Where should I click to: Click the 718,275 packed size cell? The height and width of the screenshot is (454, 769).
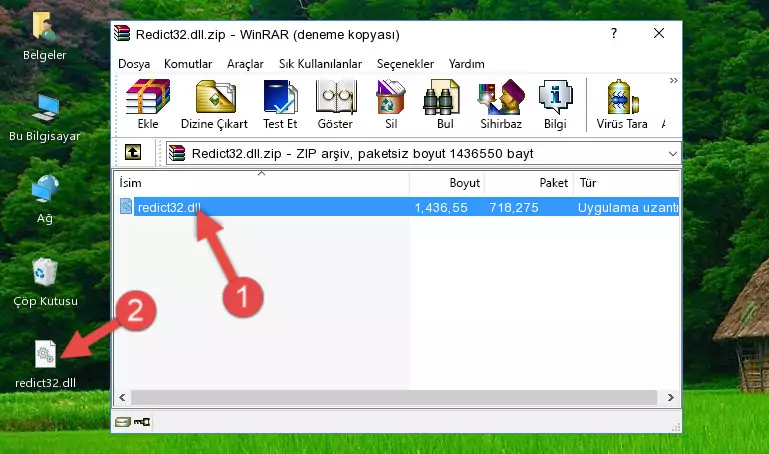tap(513, 207)
